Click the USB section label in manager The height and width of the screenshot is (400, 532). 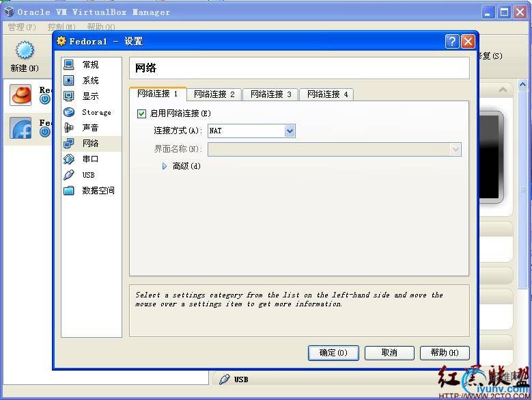point(241,379)
